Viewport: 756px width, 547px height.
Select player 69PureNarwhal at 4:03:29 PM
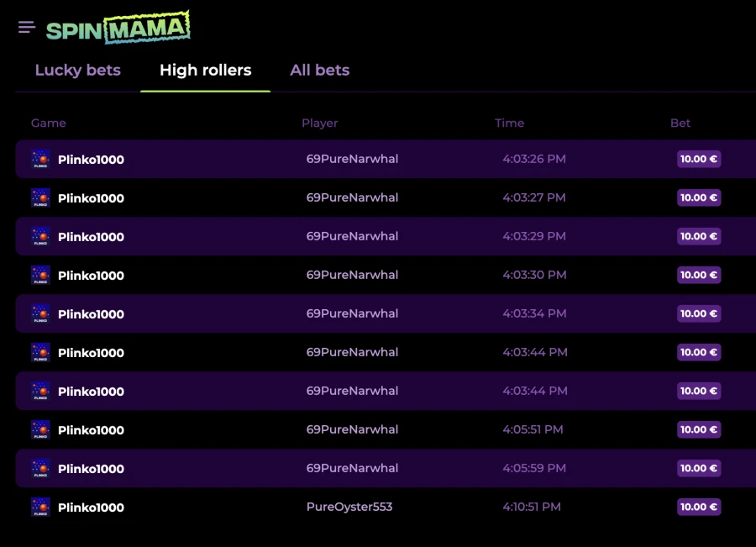(353, 236)
